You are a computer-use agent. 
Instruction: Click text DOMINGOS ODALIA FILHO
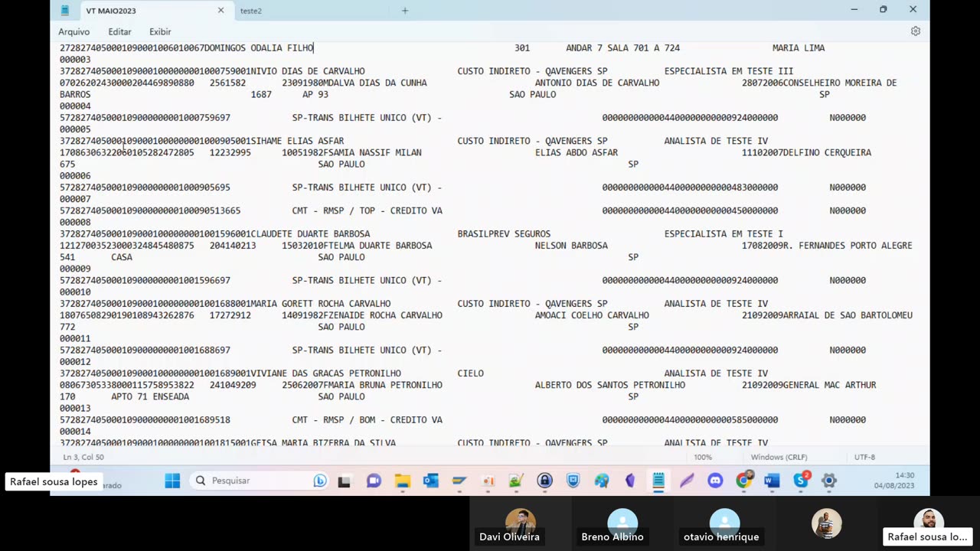click(259, 48)
